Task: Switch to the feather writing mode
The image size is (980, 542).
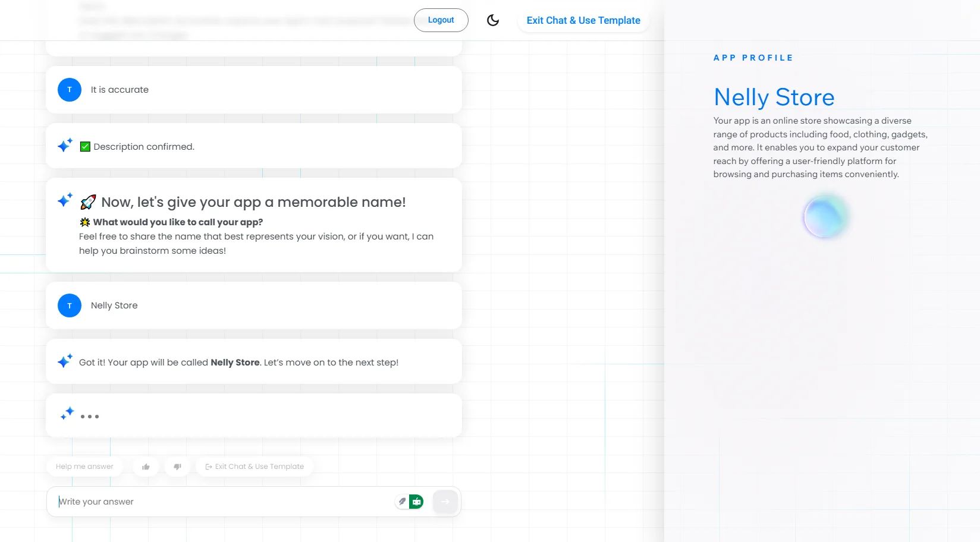Action: [x=403, y=502]
